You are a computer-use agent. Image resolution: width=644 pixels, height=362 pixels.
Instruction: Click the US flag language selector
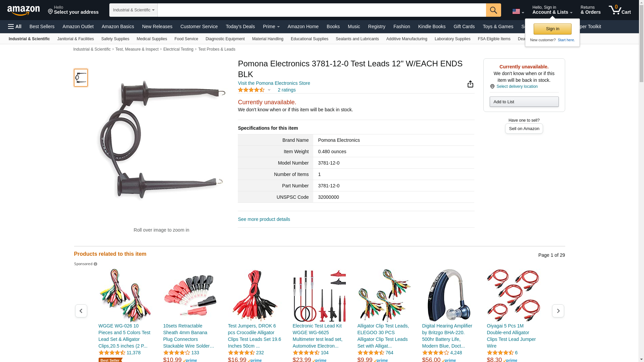[x=518, y=12]
